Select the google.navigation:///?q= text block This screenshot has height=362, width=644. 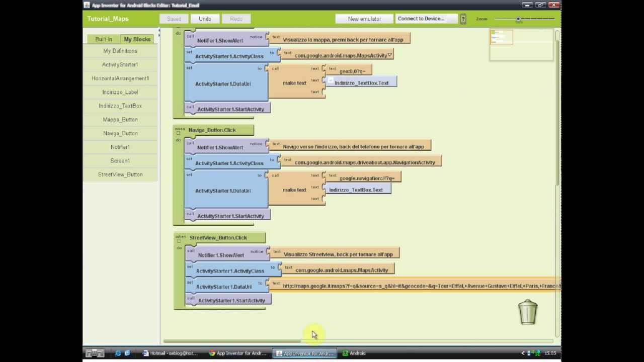(363, 178)
